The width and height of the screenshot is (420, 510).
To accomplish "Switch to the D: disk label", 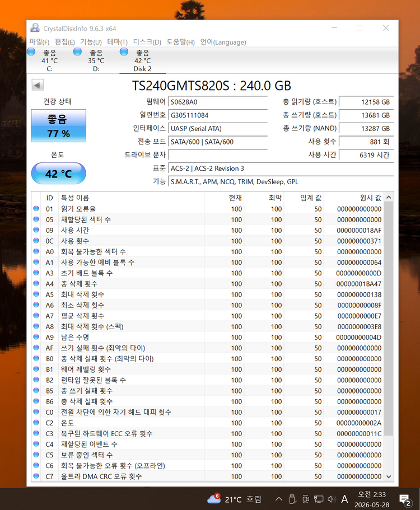I will coord(96,69).
